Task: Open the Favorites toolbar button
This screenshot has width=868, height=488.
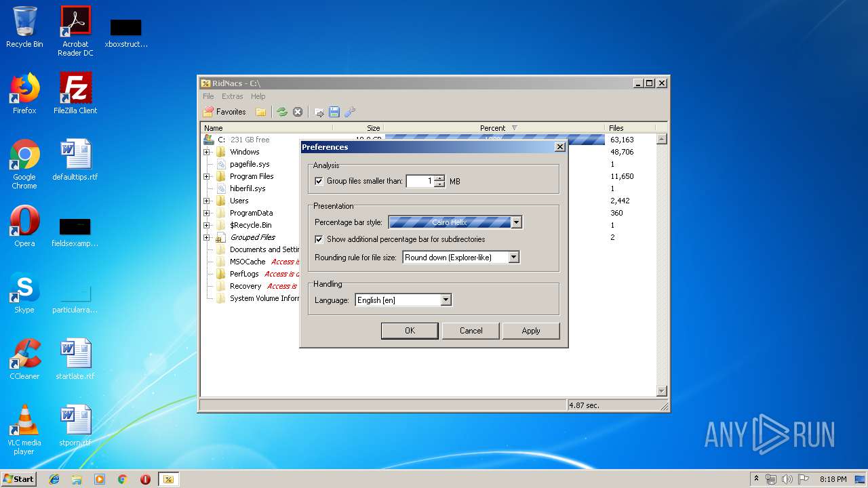Action: (x=225, y=112)
